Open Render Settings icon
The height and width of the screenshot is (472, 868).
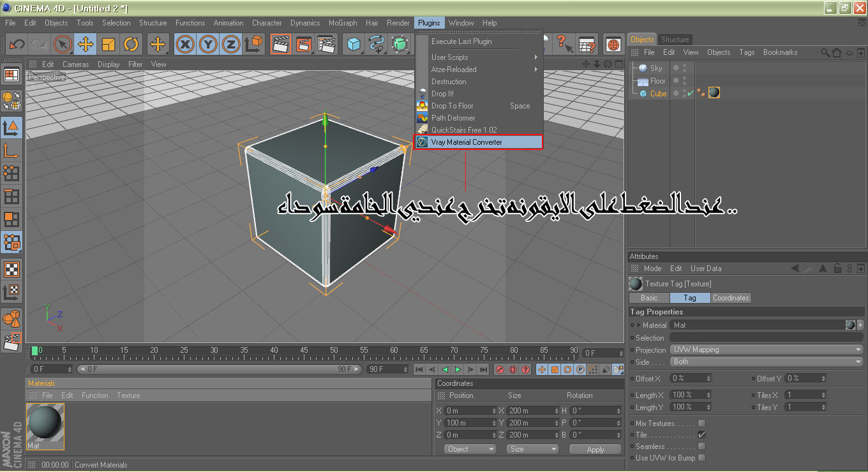pyautogui.click(x=326, y=44)
